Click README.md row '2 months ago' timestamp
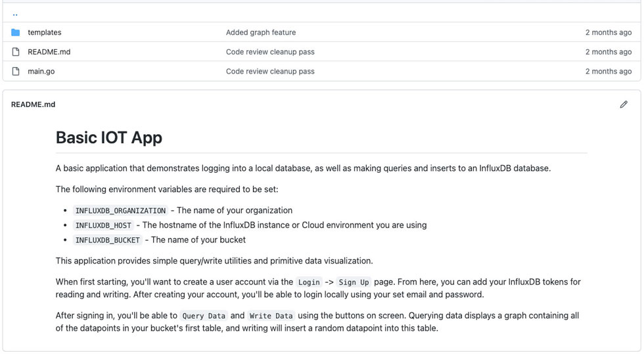Screen dimensions: 644x355 pyautogui.click(x=609, y=52)
